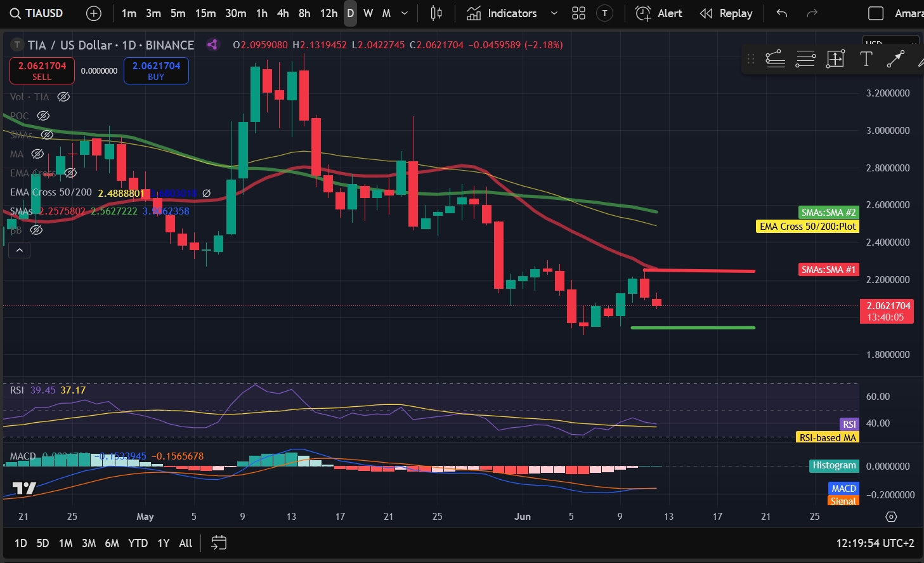The height and width of the screenshot is (563, 924).
Task: Expand the time interval dropdown chevron
Action: [405, 13]
